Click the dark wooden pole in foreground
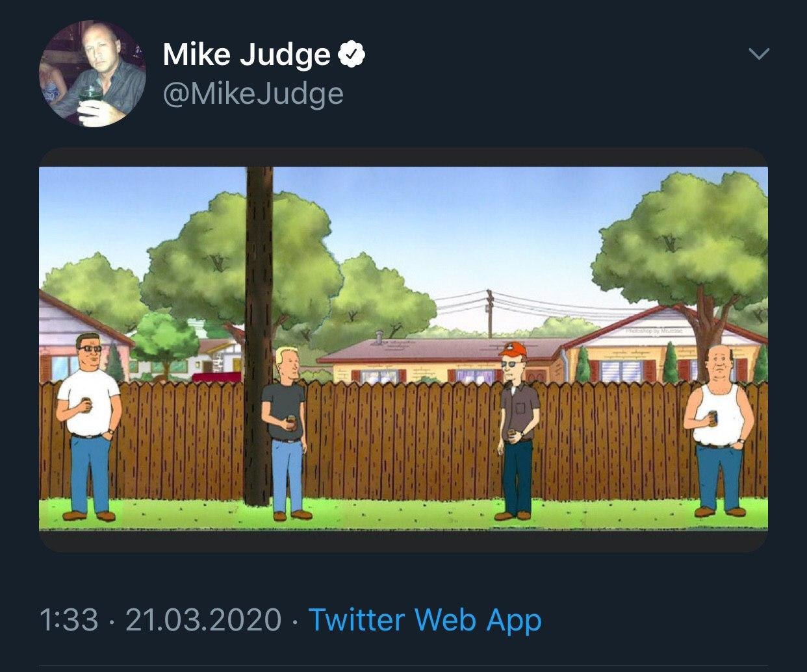 click(259, 336)
